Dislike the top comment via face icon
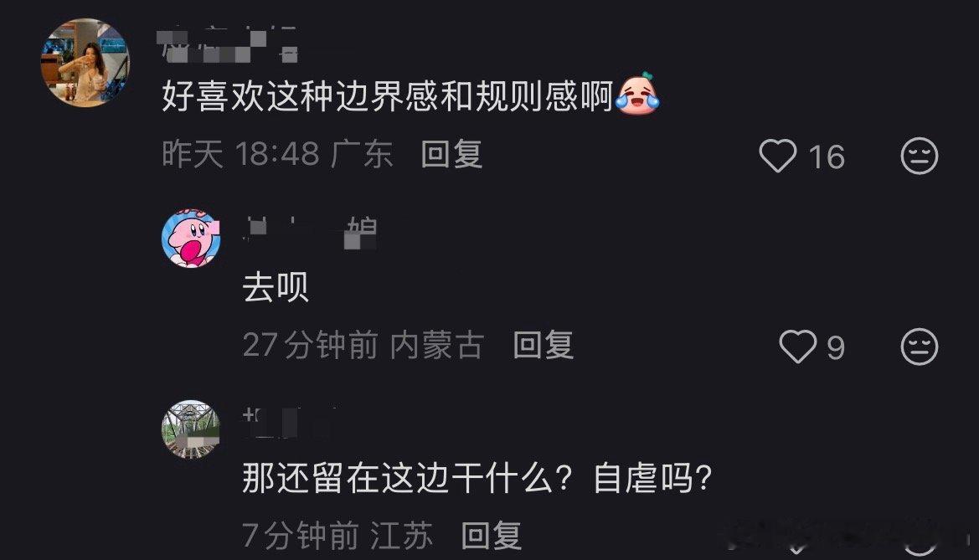The height and width of the screenshot is (560, 979). click(x=919, y=156)
